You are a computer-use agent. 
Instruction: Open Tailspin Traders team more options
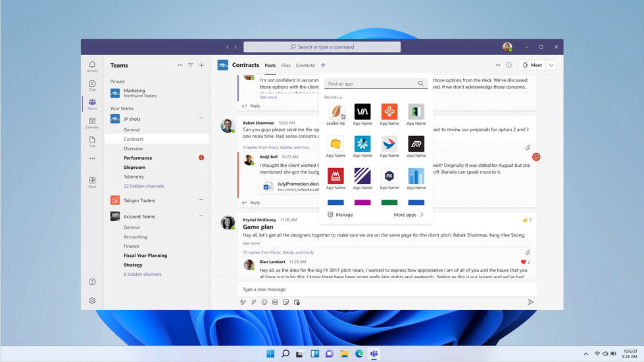(x=201, y=200)
